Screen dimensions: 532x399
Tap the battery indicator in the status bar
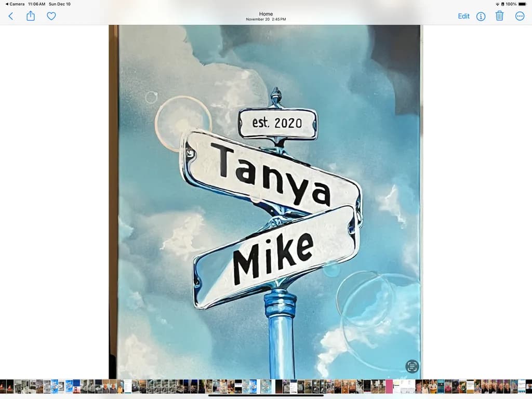523,4
